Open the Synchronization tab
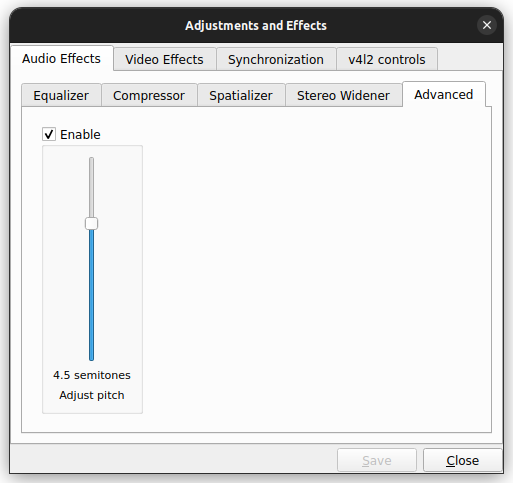This screenshot has width=513, height=483. coord(276,59)
